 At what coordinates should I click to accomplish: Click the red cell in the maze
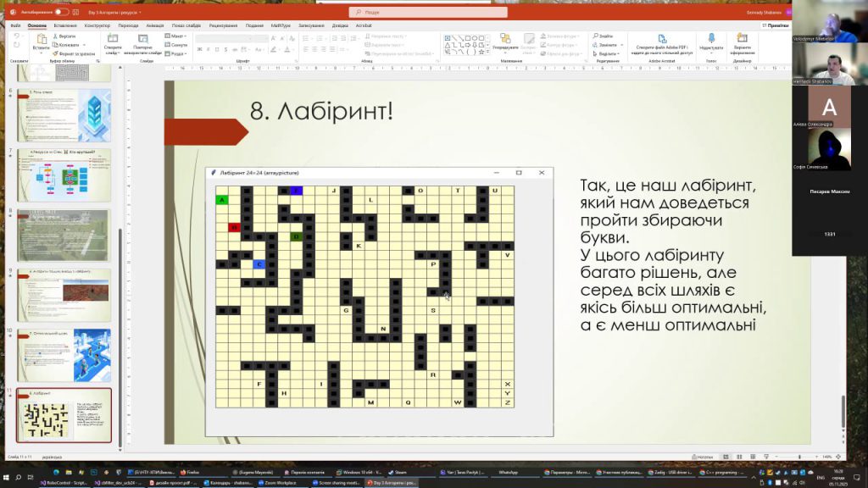[235, 227]
